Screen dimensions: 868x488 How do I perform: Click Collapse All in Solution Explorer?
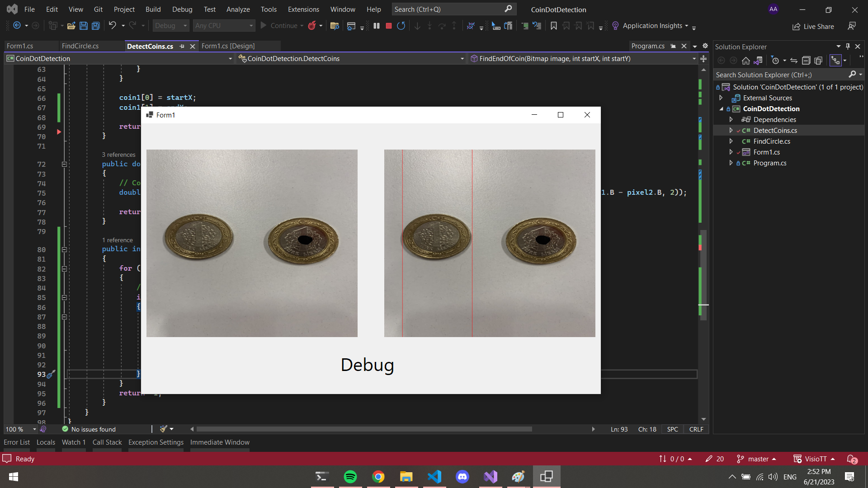click(806, 61)
